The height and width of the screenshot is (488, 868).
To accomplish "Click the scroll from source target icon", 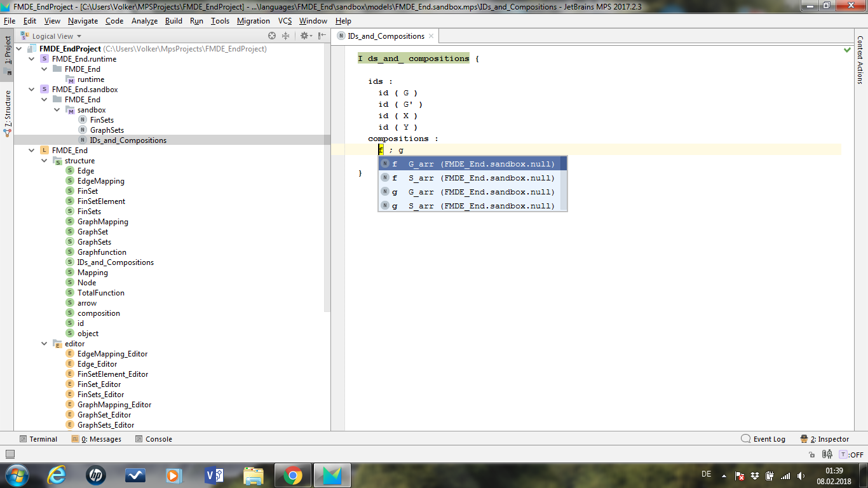I will click(x=272, y=36).
